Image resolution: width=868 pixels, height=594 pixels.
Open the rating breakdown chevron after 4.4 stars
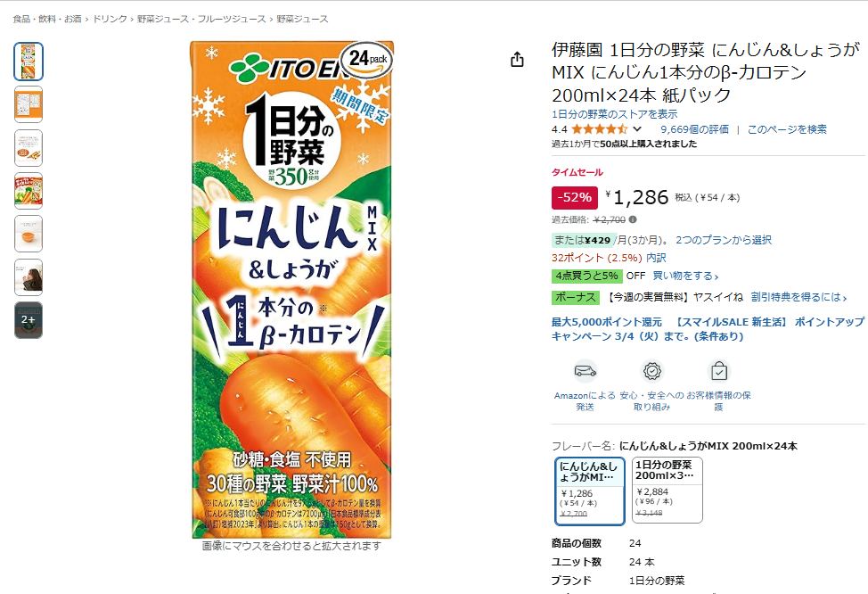(637, 129)
